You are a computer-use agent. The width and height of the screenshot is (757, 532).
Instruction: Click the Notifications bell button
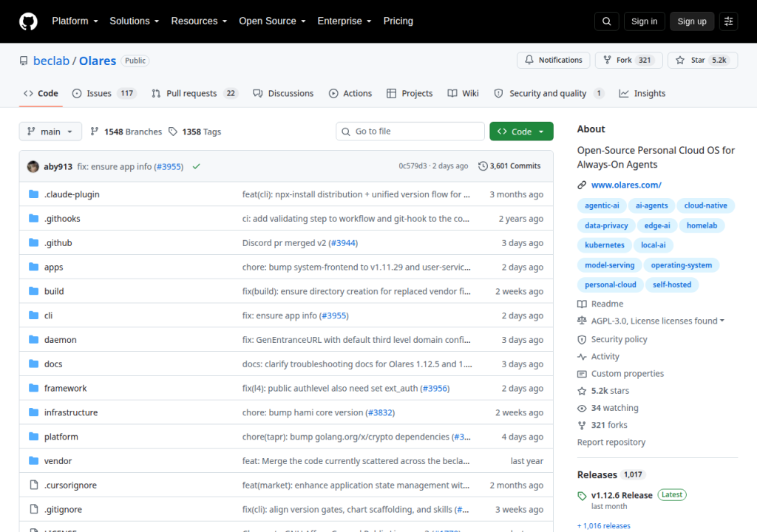coord(553,60)
